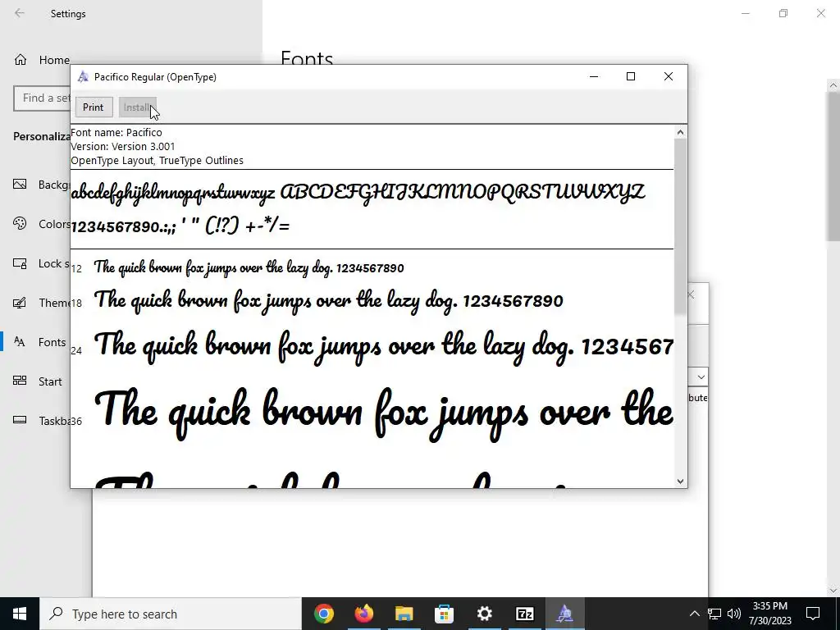
Task: Expand the dropdown chevron behind font viewer
Action: [701, 377]
